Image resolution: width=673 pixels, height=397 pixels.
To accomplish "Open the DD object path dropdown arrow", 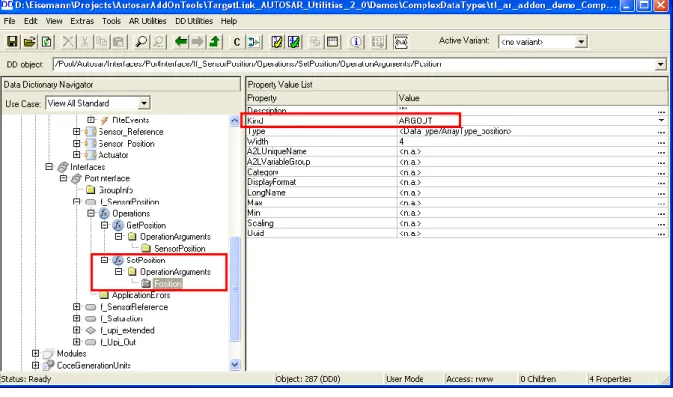I will (x=660, y=64).
